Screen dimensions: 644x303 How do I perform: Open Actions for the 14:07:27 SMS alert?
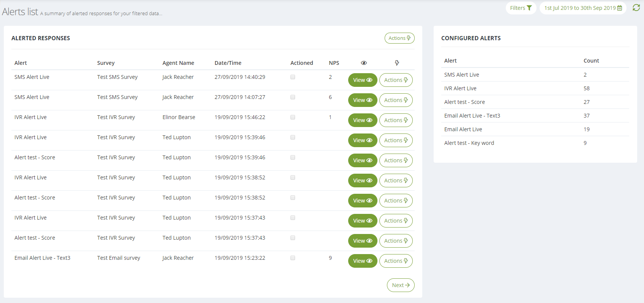pos(396,100)
